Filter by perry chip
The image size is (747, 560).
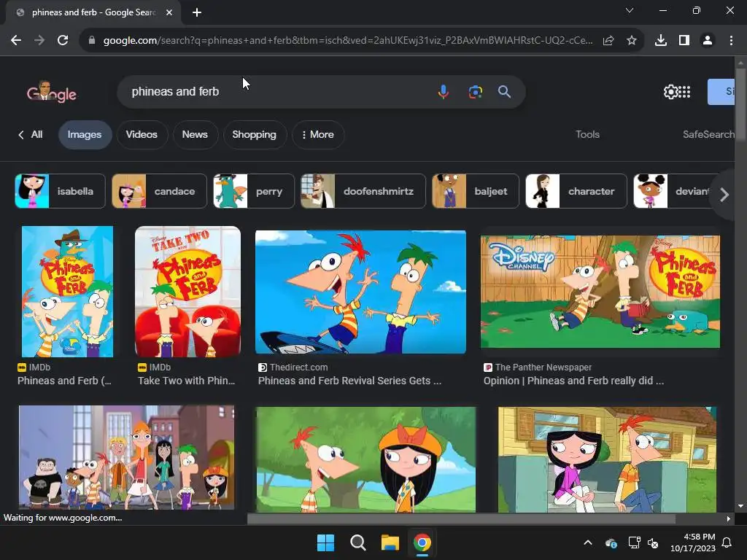pos(254,191)
